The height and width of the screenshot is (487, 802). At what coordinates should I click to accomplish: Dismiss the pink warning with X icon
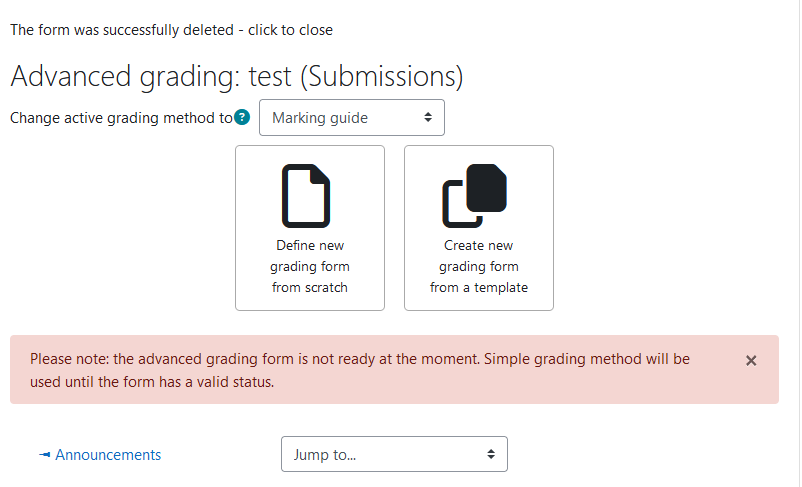tap(751, 361)
